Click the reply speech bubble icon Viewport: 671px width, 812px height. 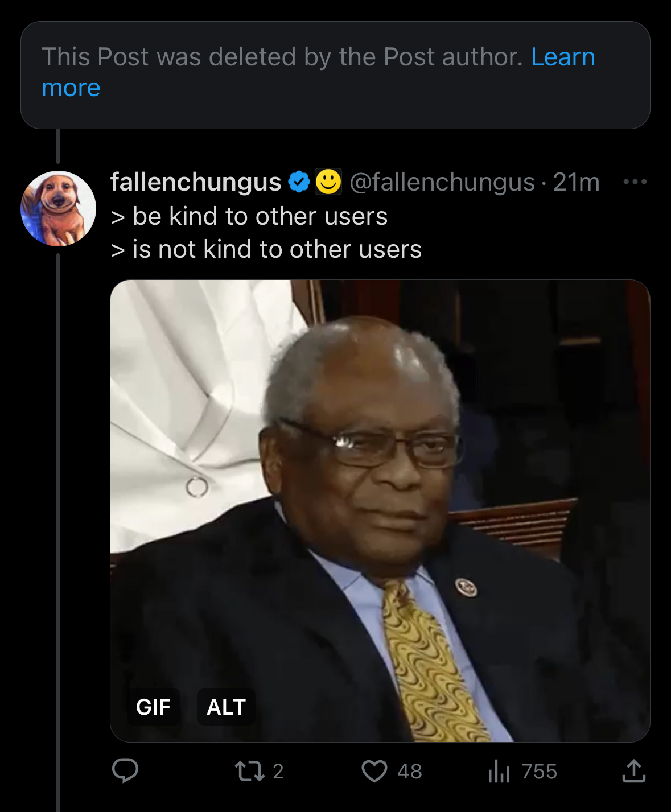click(125, 771)
